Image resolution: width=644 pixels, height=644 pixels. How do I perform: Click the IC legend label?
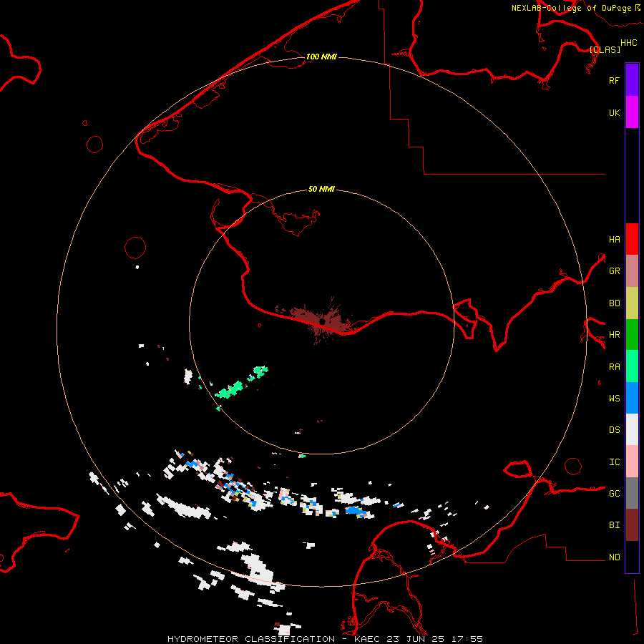pos(614,462)
